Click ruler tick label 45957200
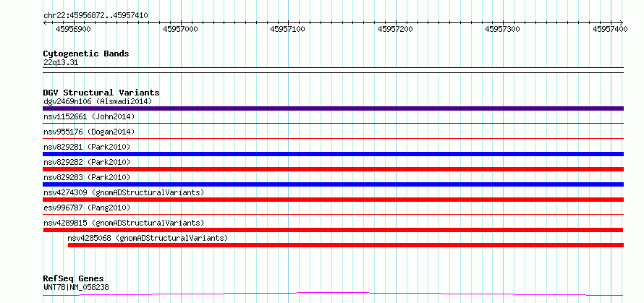 [x=396, y=29]
